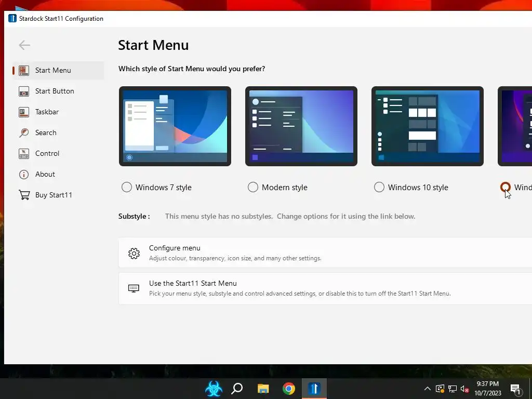Show hidden system tray icons
The height and width of the screenshot is (399, 532).
coord(428,389)
